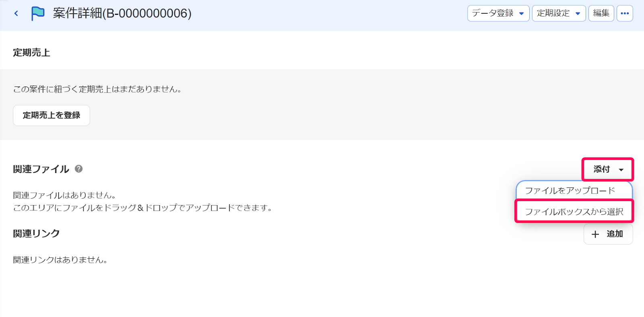Click the plus icon in the 追加 button
The image size is (644, 317).
(x=595, y=234)
